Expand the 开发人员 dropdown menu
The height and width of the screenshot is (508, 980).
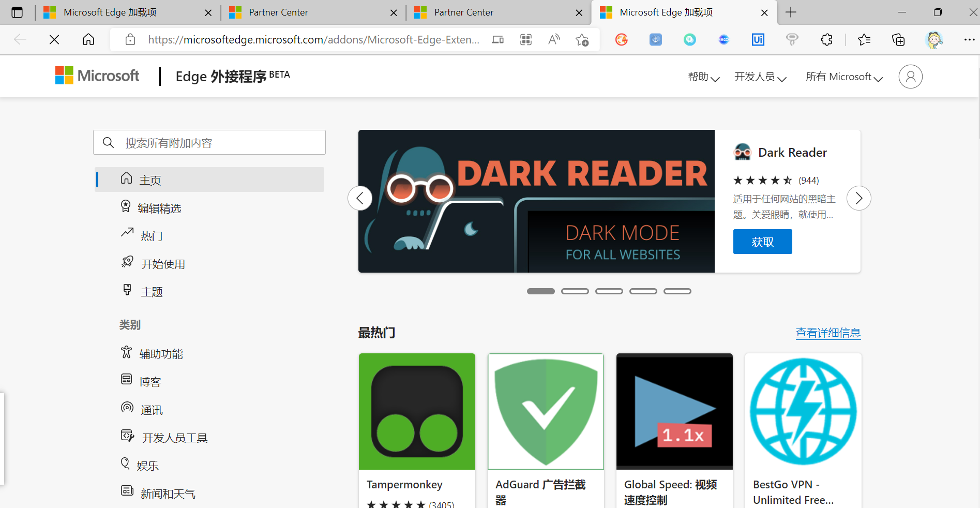coord(760,77)
